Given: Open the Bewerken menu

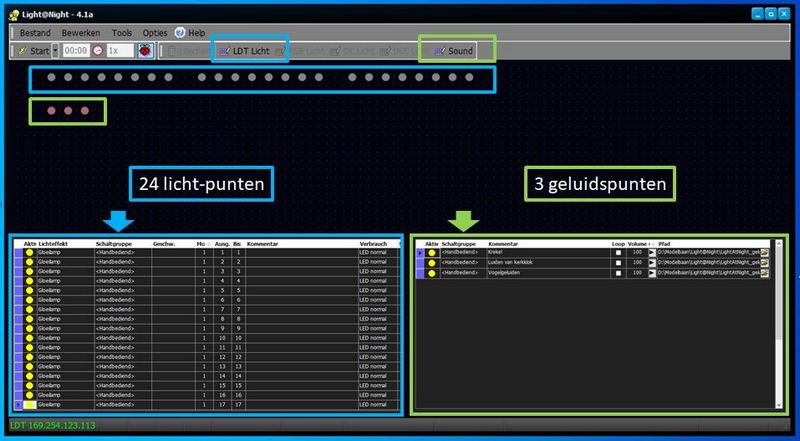Looking at the screenshot, I should coord(81,33).
